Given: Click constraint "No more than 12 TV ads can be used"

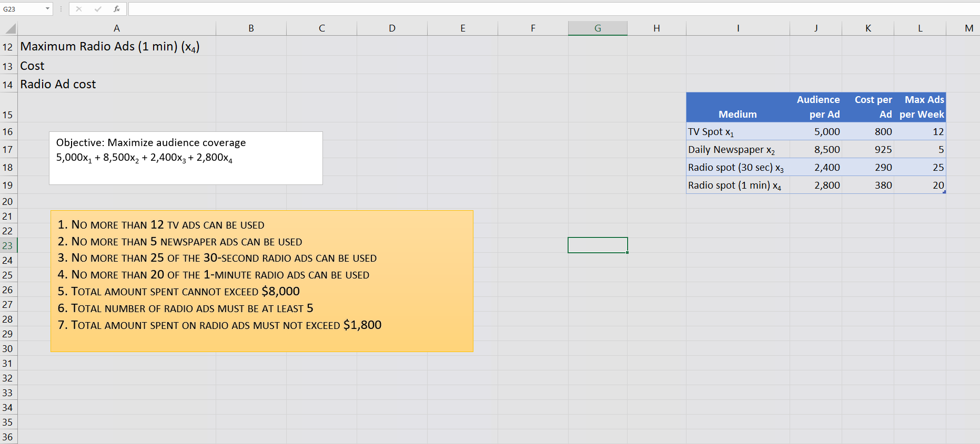Looking at the screenshot, I should (x=161, y=225).
